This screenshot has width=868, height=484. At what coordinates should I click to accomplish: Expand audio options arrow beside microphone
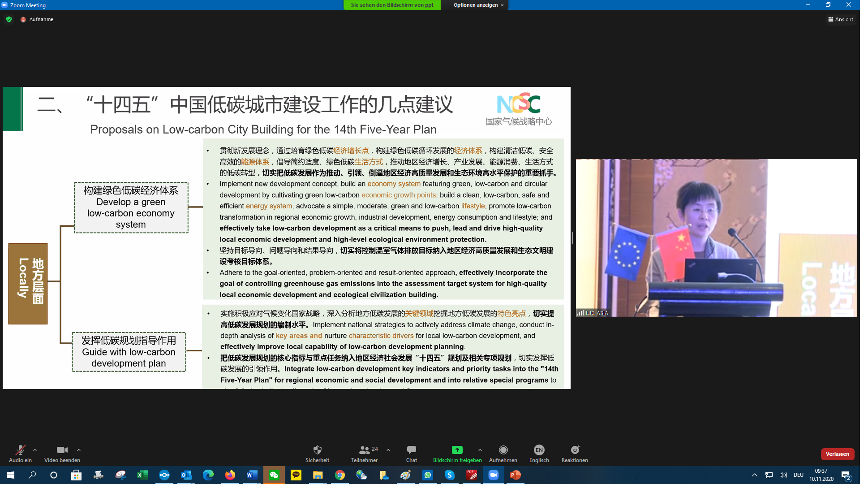(35, 450)
